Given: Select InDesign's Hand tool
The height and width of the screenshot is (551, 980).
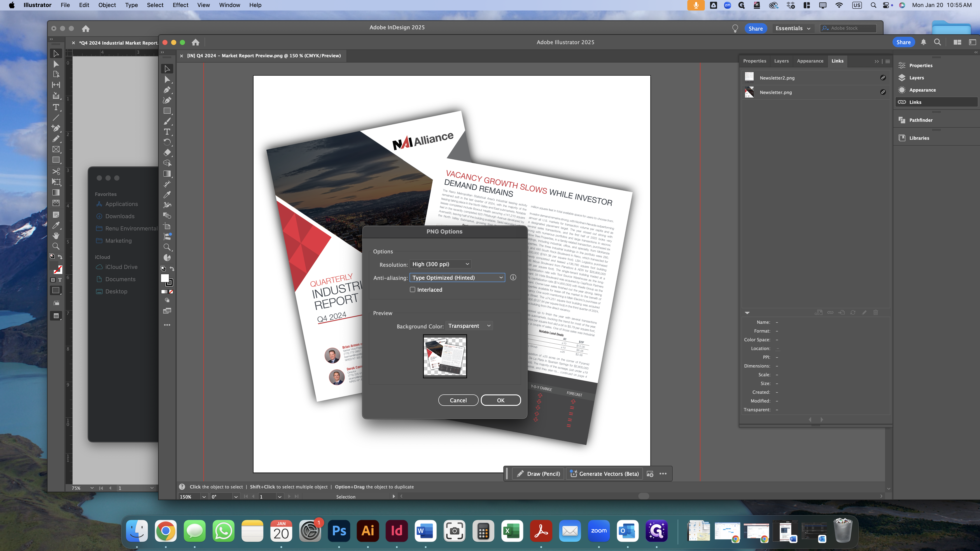Looking at the screenshot, I should pos(56,236).
